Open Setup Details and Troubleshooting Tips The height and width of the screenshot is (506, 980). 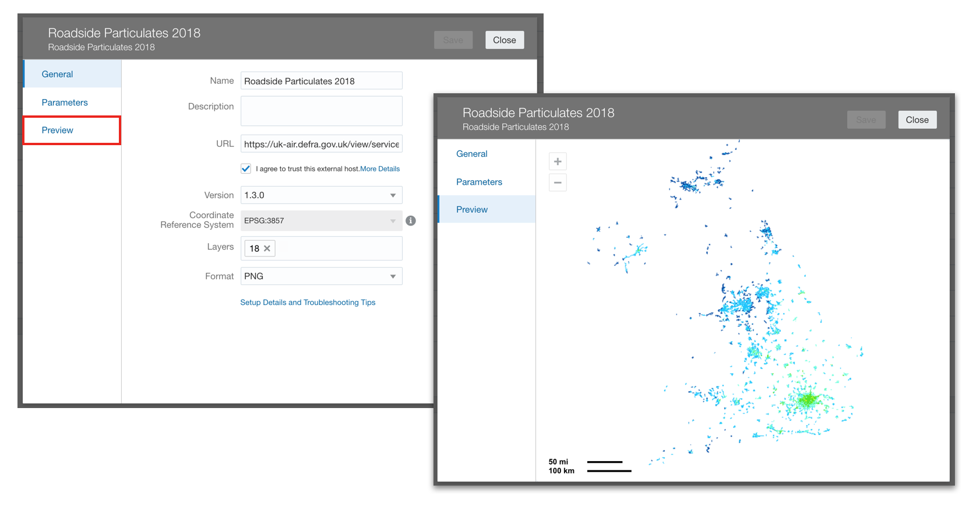point(308,303)
